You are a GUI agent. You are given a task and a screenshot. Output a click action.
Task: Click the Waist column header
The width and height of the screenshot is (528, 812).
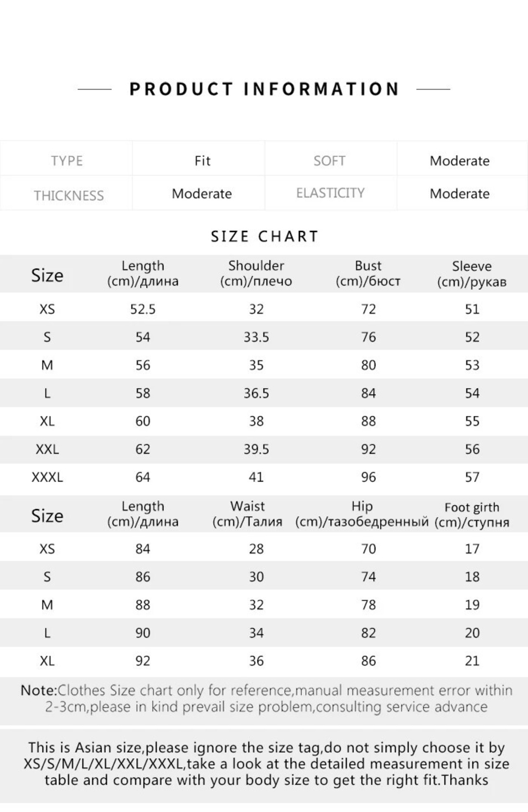click(247, 514)
